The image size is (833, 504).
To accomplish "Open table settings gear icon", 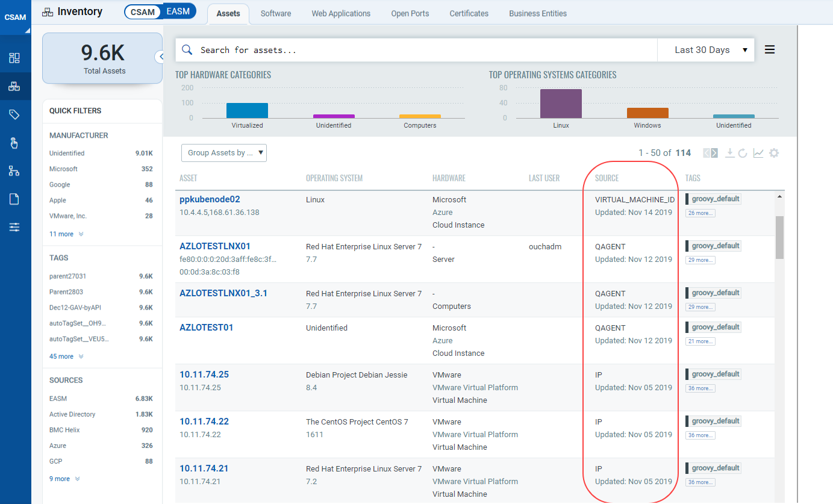I will tap(774, 153).
